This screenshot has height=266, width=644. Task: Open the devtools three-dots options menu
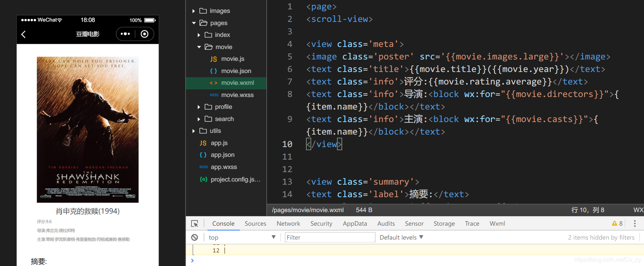point(635,224)
